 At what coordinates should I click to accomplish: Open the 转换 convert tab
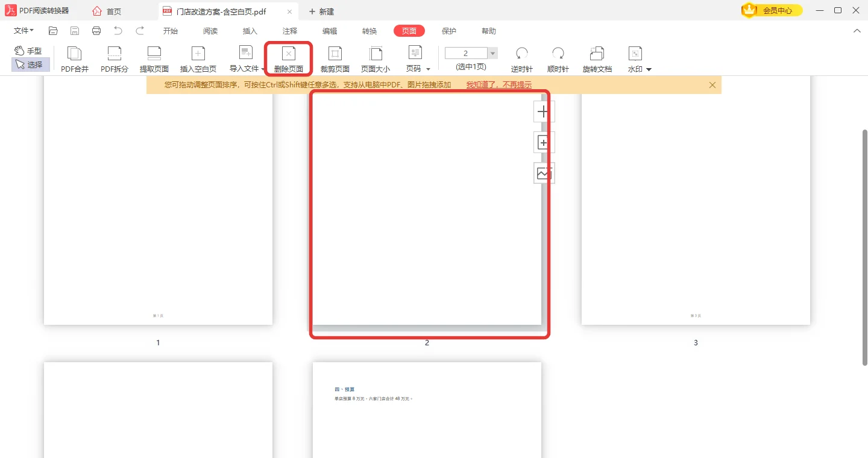370,31
